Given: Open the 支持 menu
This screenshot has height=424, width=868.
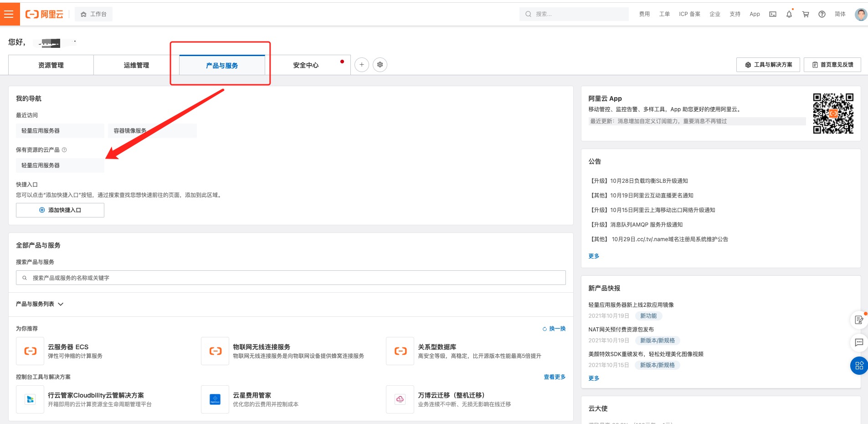Looking at the screenshot, I should [x=735, y=14].
